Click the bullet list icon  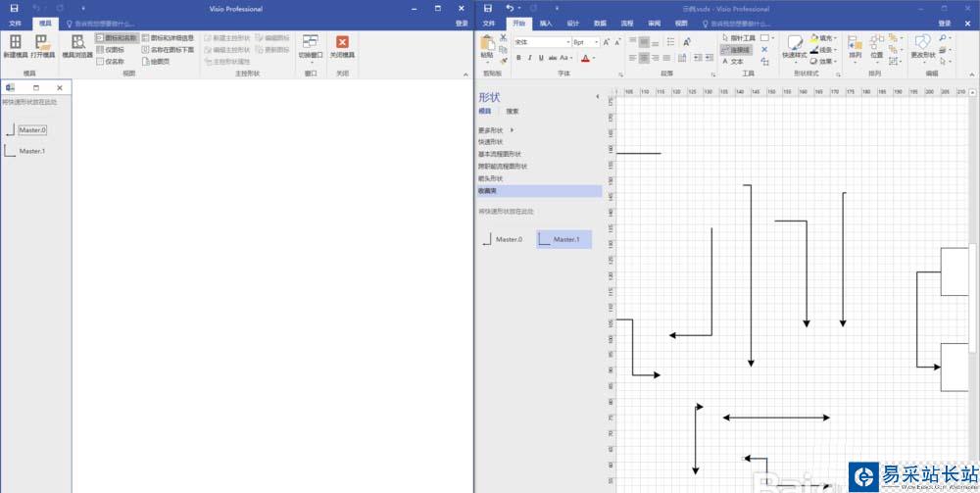tap(671, 42)
